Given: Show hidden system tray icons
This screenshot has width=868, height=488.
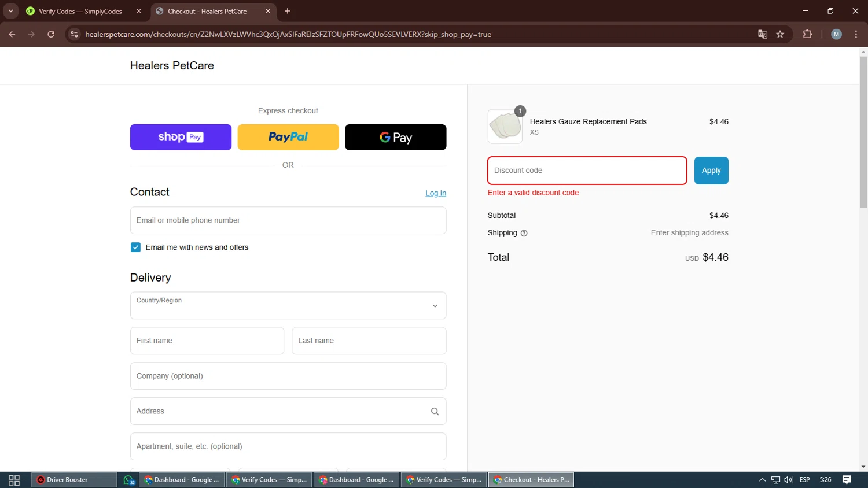Looking at the screenshot, I should [x=762, y=480].
